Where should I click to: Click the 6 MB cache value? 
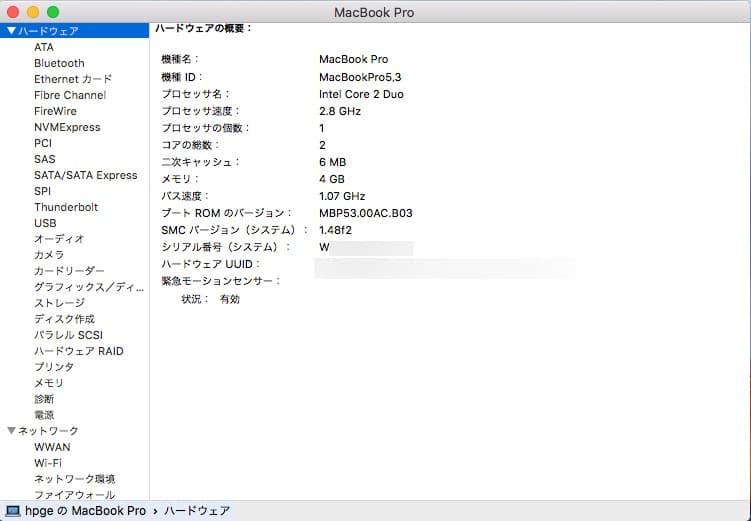(332, 162)
